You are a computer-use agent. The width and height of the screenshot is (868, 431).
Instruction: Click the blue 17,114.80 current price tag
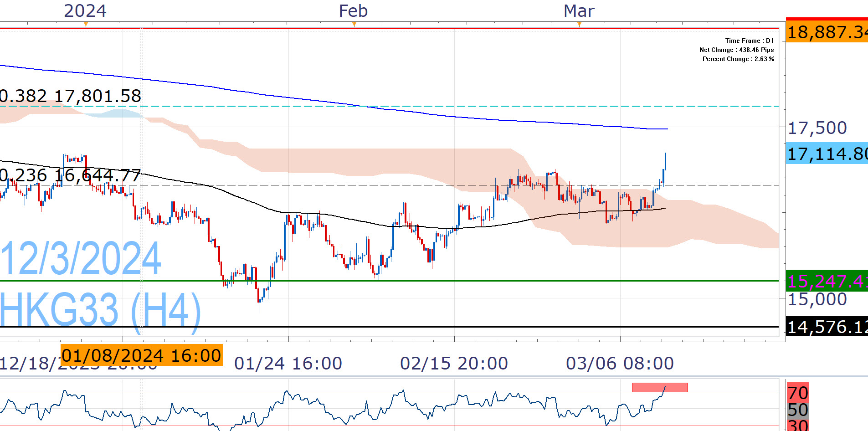tap(827, 154)
